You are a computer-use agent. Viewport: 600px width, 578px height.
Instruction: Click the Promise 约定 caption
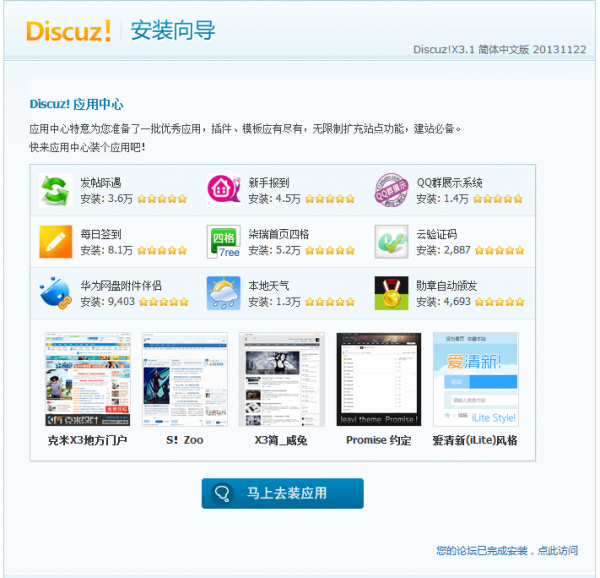click(379, 440)
